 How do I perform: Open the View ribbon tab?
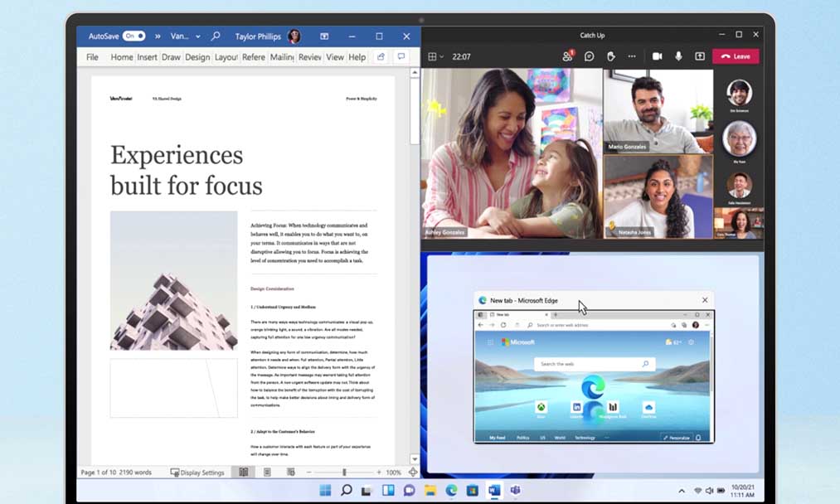[x=335, y=56]
